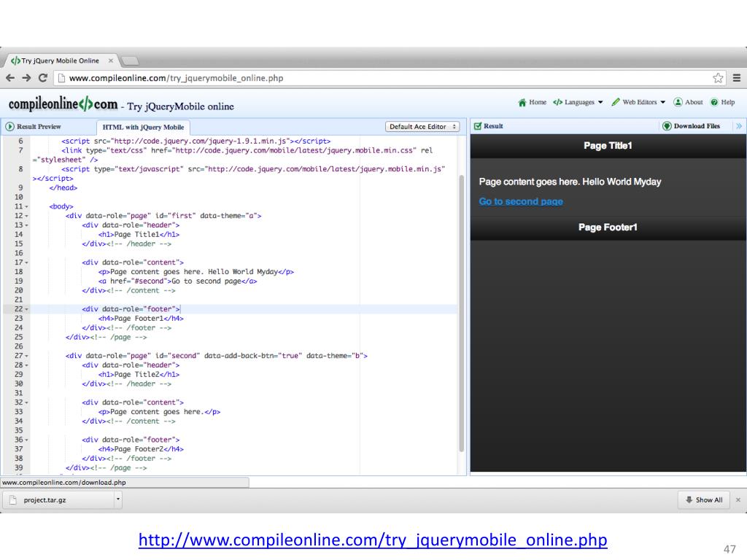Open the compileonline.com URL below the slide
The height and width of the screenshot is (560, 747).
(x=373, y=540)
